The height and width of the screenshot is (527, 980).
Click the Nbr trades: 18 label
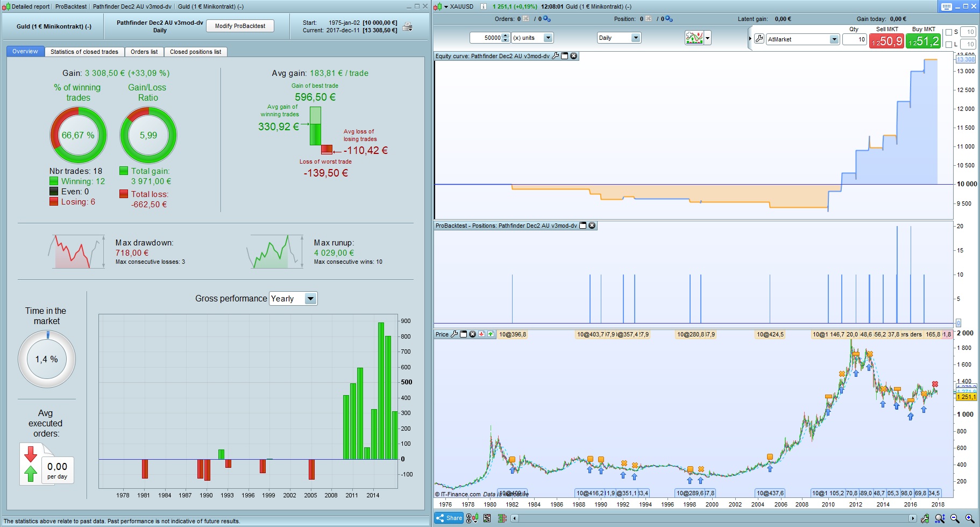pyautogui.click(x=76, y=171)
